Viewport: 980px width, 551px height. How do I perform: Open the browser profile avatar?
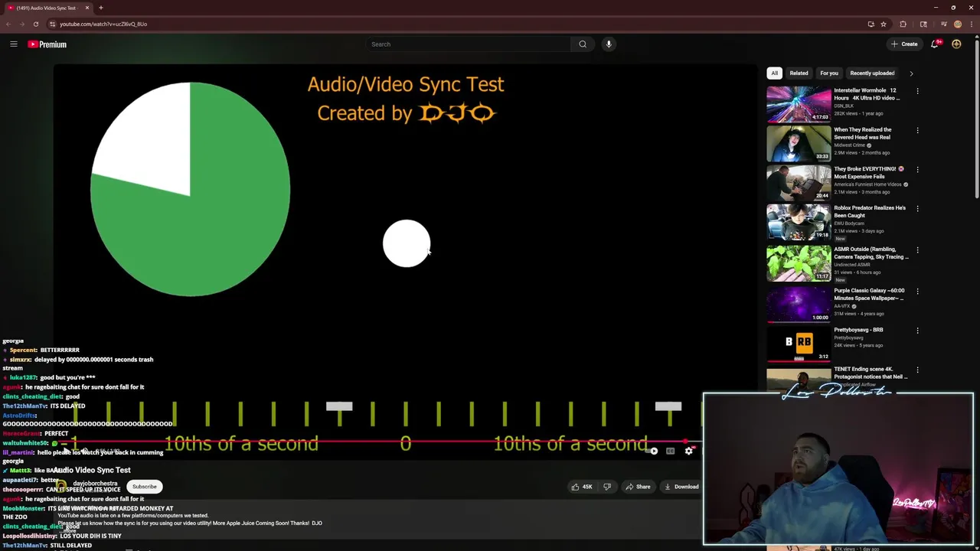(957, 24)
